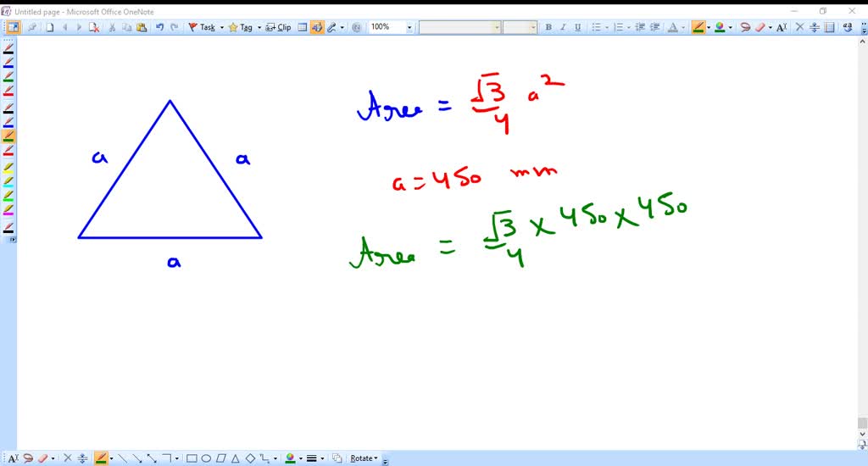Viewport: 868px width, 466px height.
Task: Select the Ellipse shape tool
Action: (x=206, y=458)
